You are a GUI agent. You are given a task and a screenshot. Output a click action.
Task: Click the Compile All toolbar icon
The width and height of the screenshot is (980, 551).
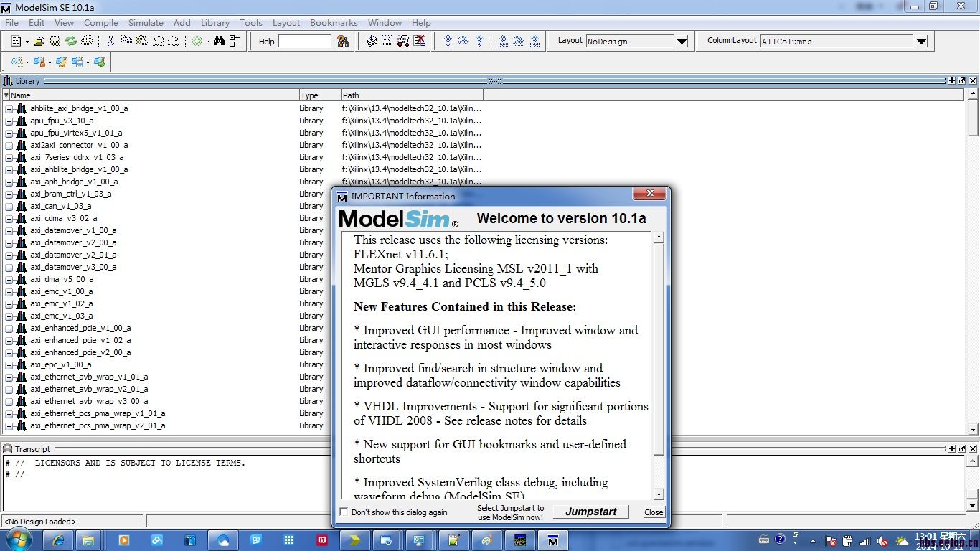[387, 42]
